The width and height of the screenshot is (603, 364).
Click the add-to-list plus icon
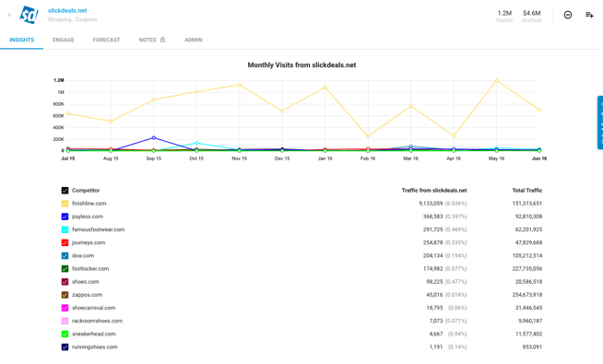[x=589, y=15]
